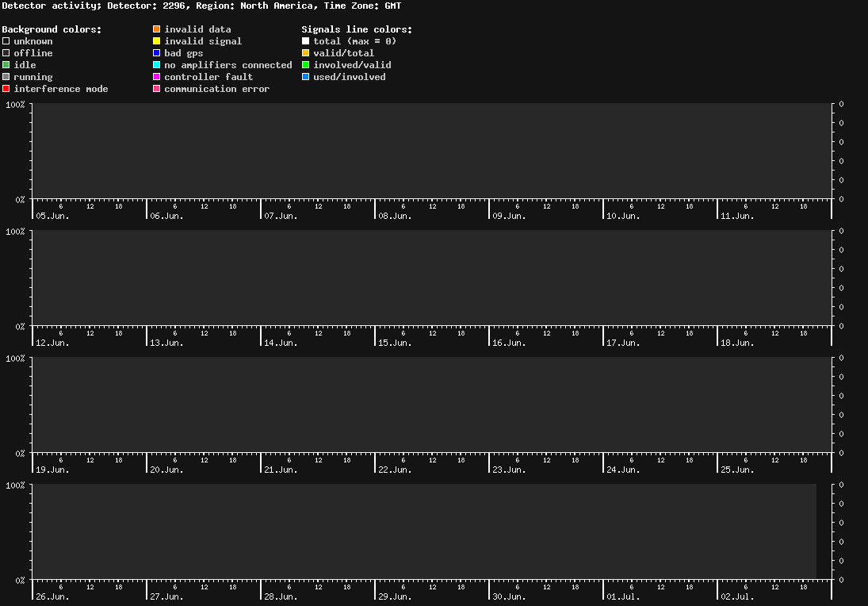The height and width of the screenshot is (606, 868).
Task: Click the 22.Jun. date label
Action: pos(396,470)
